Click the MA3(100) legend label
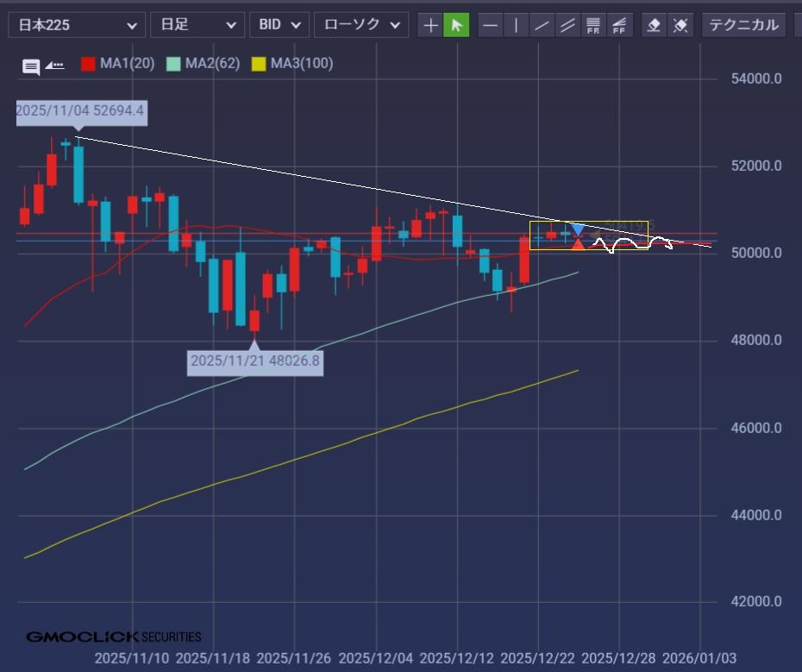Image resolution: width=802 pixels, height=672 pixels. point(301,64)
